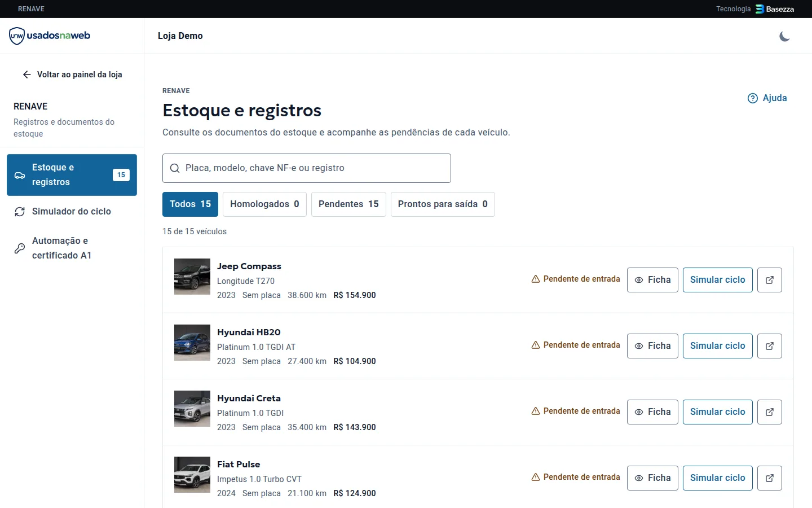
Task: Go back via Voltar ao painel da loja
Action: click(72, 75)
